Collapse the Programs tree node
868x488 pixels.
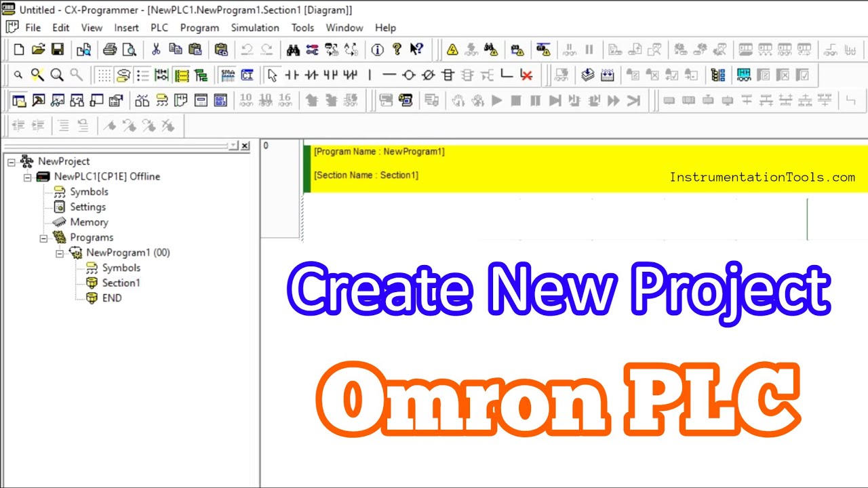[x=43, y=238]
